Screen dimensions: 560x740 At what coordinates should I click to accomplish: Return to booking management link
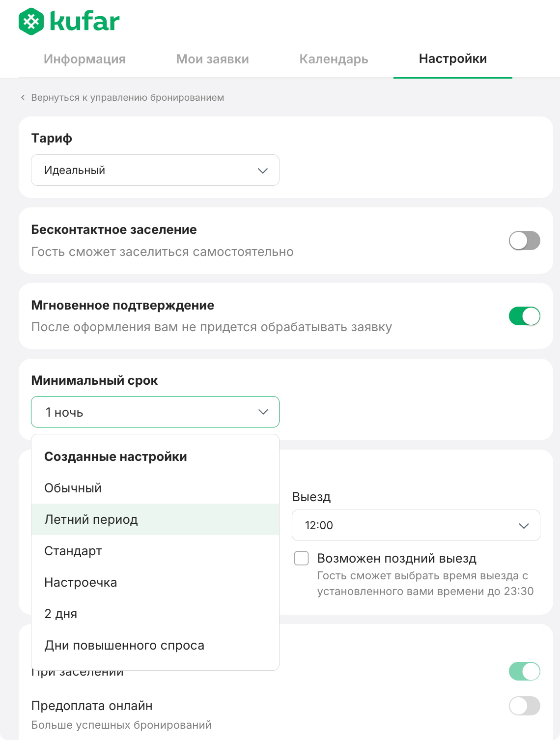[x=127, y=97]
